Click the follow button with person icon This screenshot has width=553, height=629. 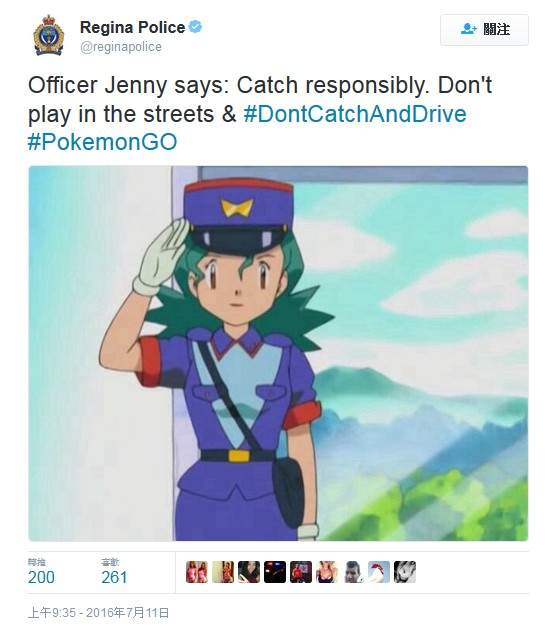[x=484, y=30]
